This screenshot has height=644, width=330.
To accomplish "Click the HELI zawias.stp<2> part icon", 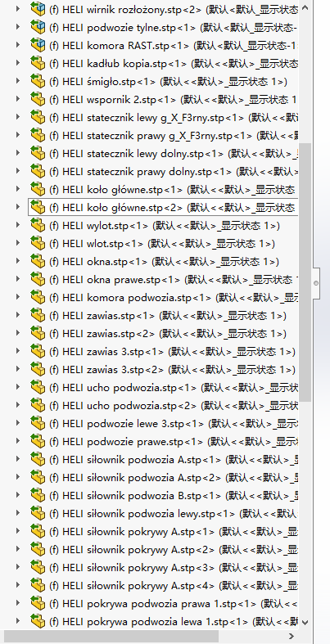I will pyautogui.click(x=38, y=333).
